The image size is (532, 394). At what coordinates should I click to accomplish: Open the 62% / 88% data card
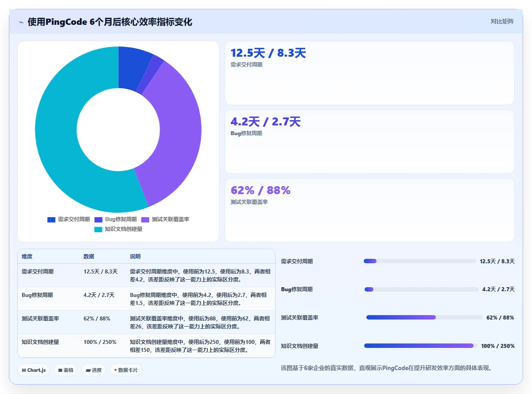coord(369,210)
